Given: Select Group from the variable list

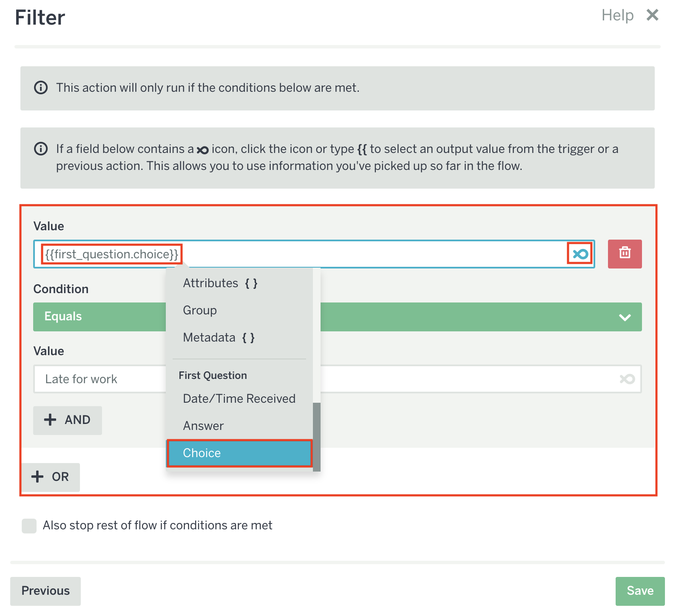Looking at the screenshot, I should (x=200, y=311).
